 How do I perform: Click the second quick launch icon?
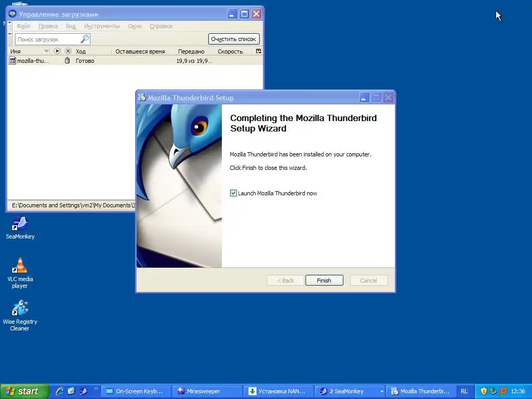click(71, 391)
